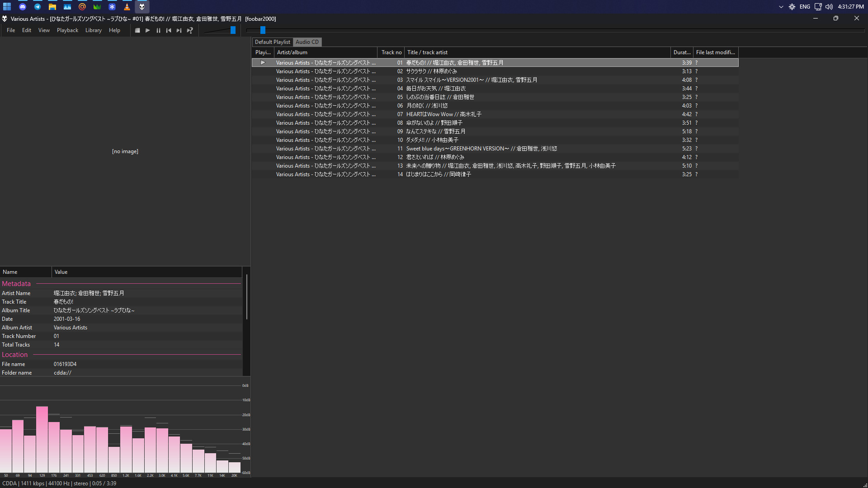Click the foobar2000 title bar icon
Viewport: 868px width, 488px height.
tap(5, 19)
